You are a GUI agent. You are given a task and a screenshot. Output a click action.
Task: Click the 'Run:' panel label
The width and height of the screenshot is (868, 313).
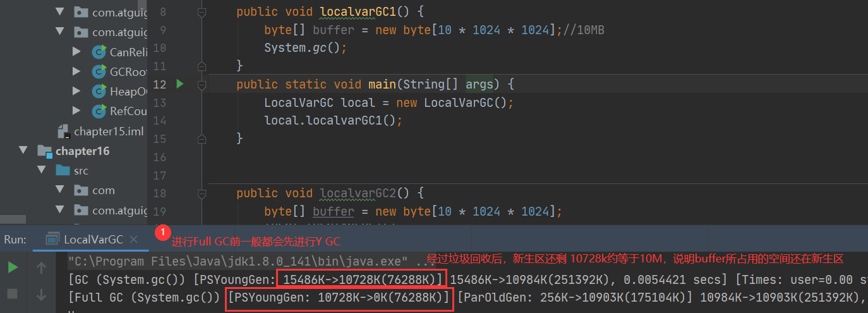[15, 239]
